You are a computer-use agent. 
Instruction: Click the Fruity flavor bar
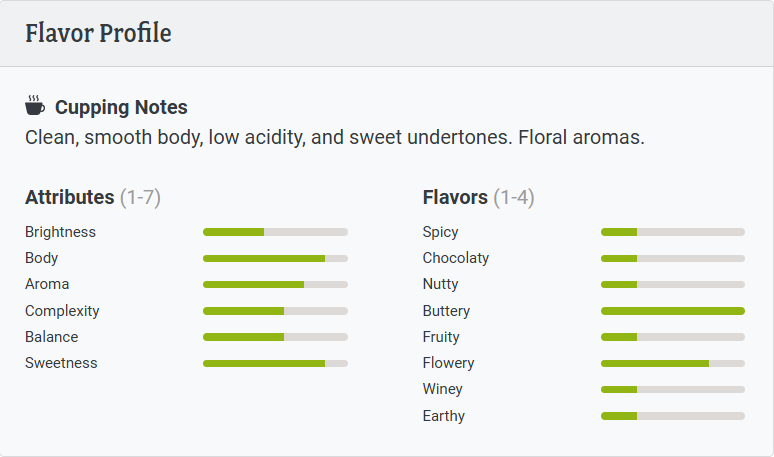pyautogui.click(x=672, y=337)
